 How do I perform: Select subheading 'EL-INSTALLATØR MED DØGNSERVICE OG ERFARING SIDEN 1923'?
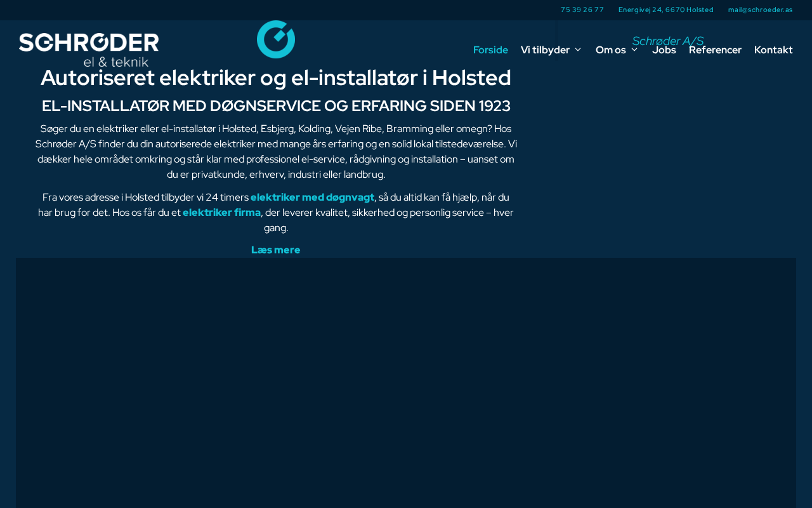[276, 106]
